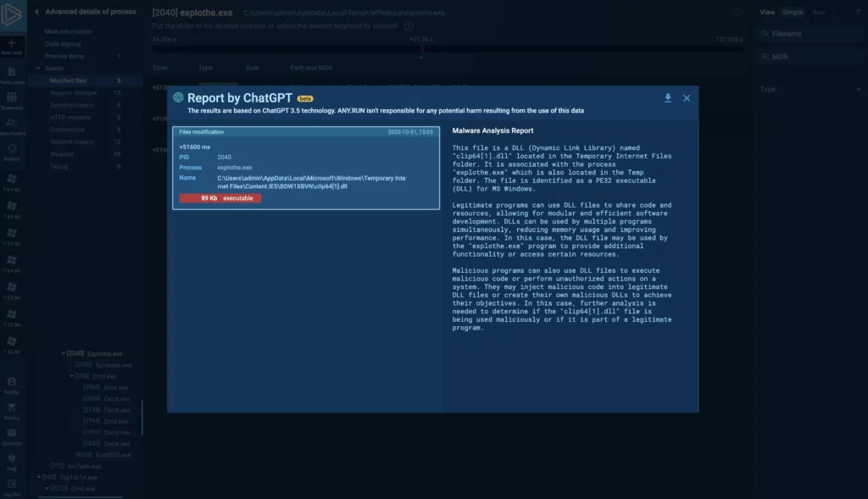
Task: Collapse [2040] Explothe.exe tree node
Action: pyautogui.click(x=63, y=353)
